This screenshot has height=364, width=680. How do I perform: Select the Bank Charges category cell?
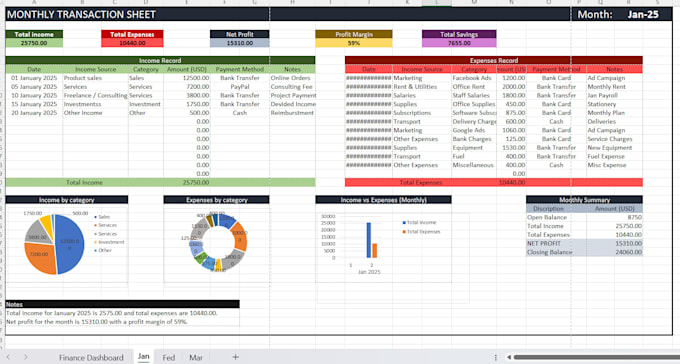click(x=474, y=139)
